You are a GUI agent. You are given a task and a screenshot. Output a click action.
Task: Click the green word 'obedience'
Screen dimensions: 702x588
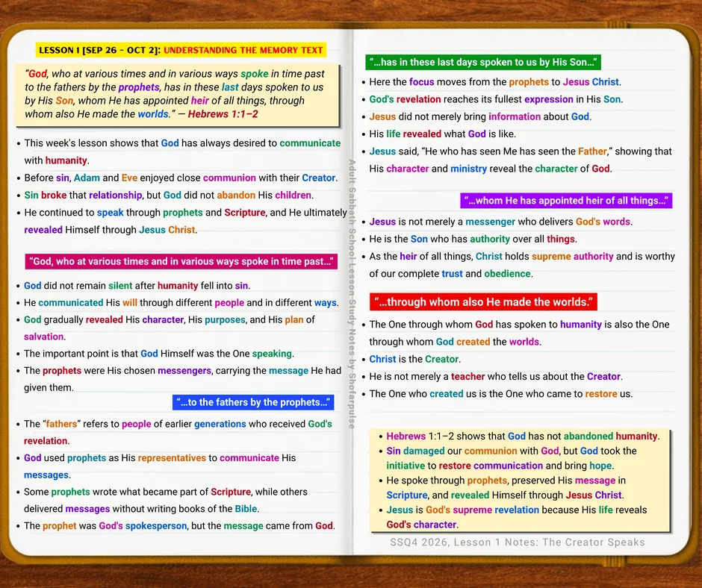click(x=507, y=273)
